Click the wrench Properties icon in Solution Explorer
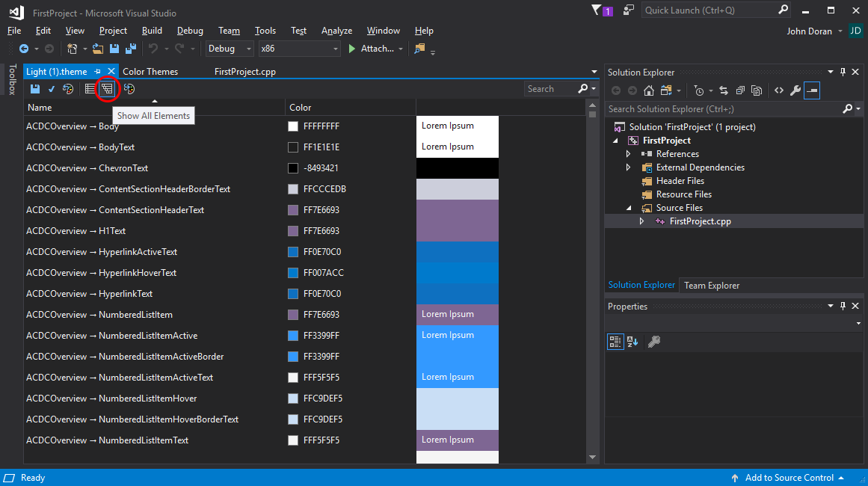 point(795,90)
